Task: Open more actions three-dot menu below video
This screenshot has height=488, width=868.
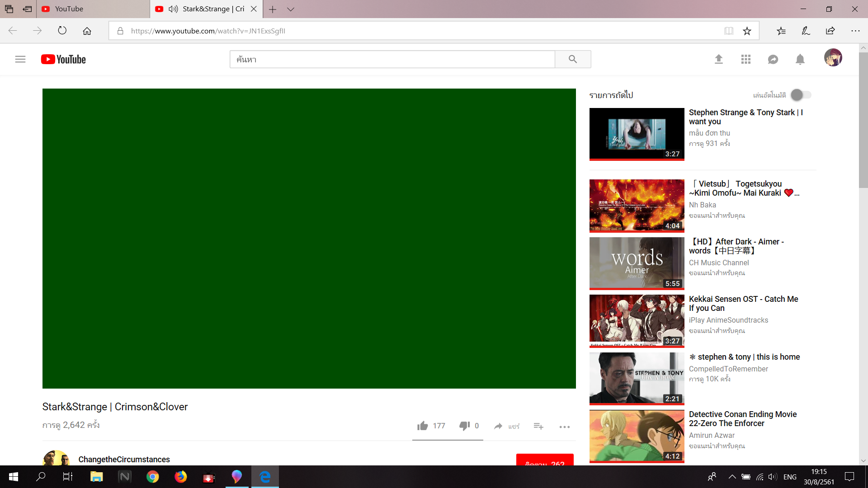Action: click(564, 426)
